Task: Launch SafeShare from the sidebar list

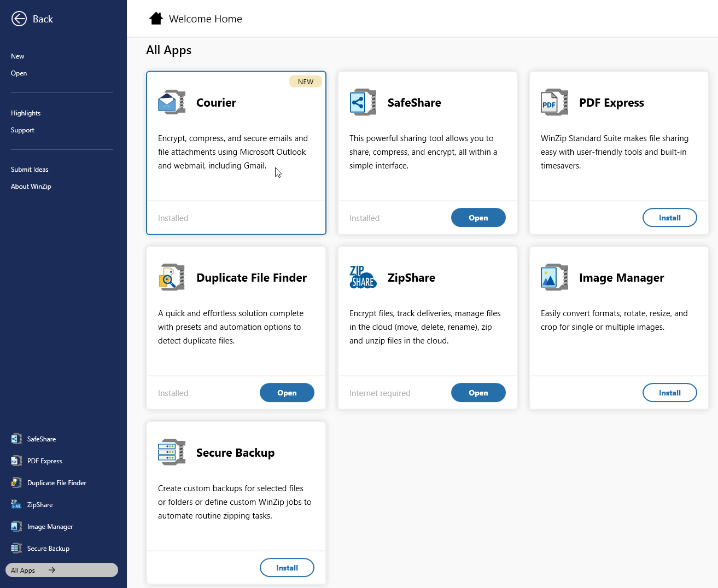Action: (x=42, y=439)
